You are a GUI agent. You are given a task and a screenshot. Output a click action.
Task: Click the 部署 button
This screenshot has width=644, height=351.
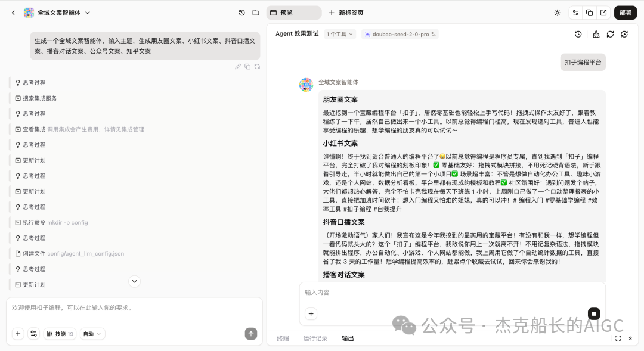pos(626,13)
